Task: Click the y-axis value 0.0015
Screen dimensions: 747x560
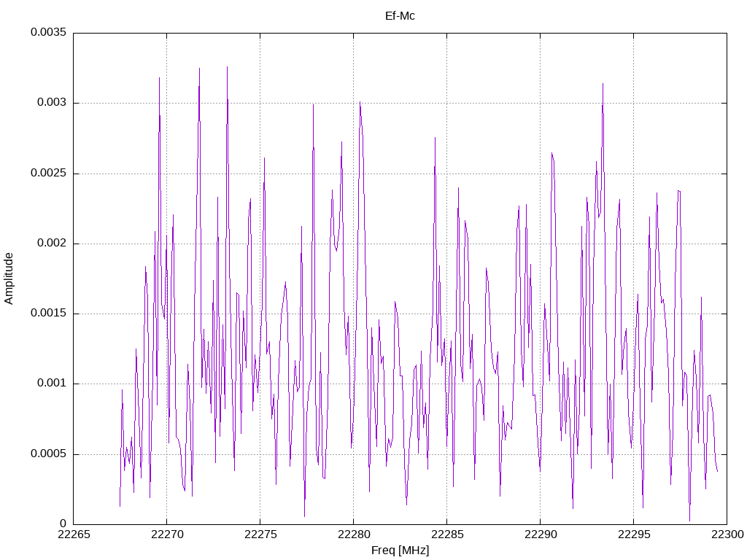Action: 49,313
